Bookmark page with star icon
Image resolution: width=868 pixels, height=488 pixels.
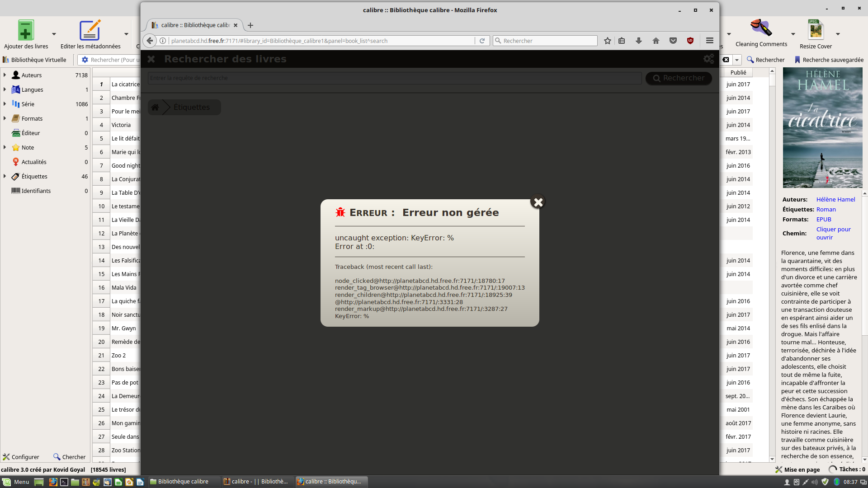click(608, 41)
